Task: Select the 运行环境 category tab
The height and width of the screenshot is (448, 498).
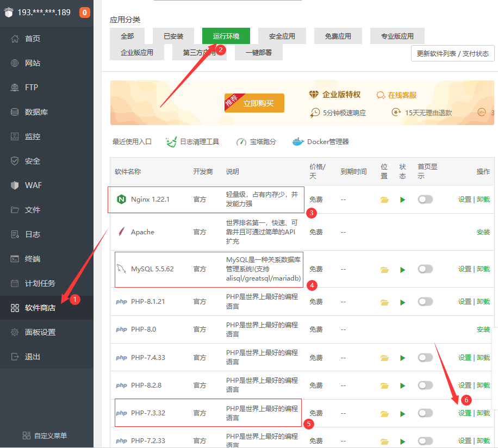Action: coord(226,36)
